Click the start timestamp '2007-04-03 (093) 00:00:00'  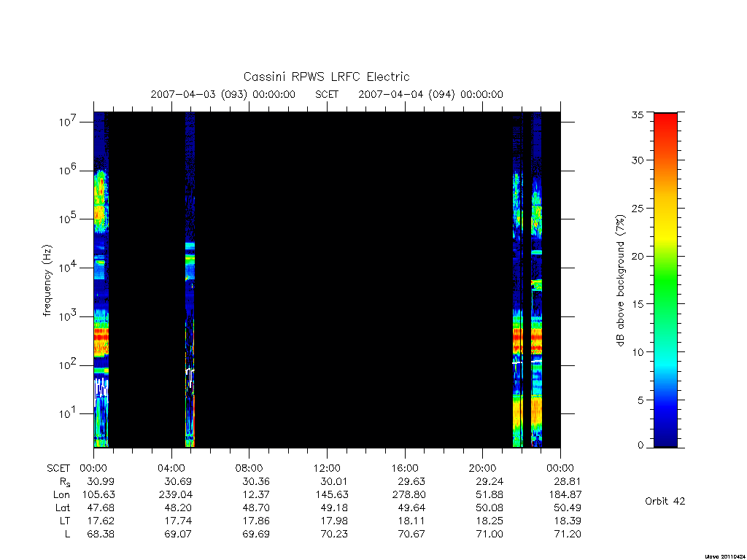(x=223, y=94)
